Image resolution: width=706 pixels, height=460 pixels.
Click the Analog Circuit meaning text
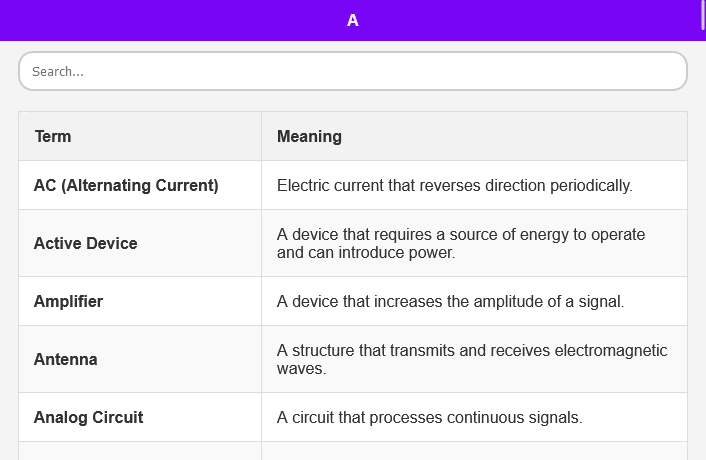pyautogui.click(x=429, y=417)
